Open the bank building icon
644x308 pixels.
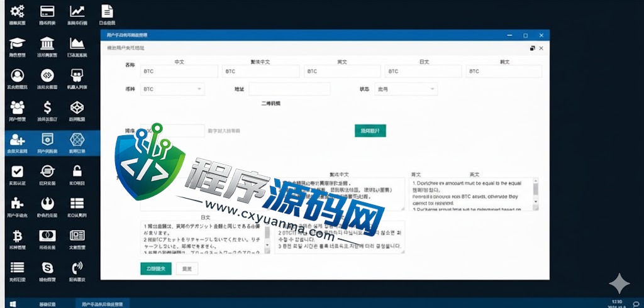(x=47, y=43)
